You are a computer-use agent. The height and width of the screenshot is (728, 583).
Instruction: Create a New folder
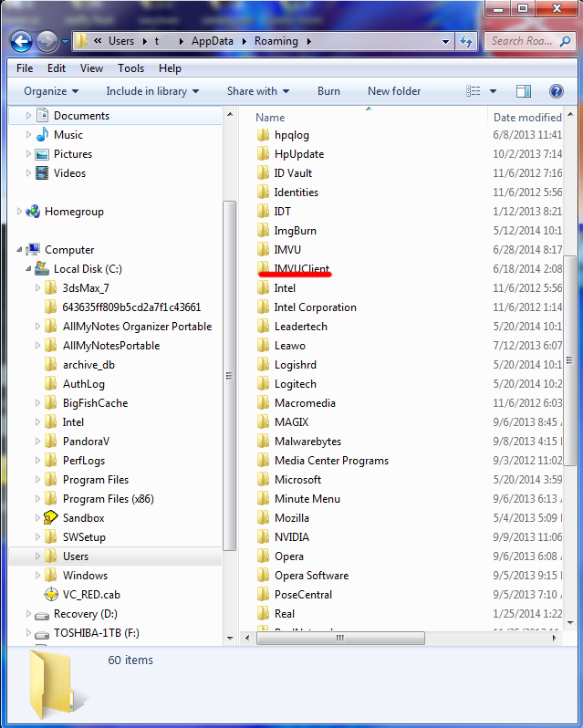click(x=394, y=91)
